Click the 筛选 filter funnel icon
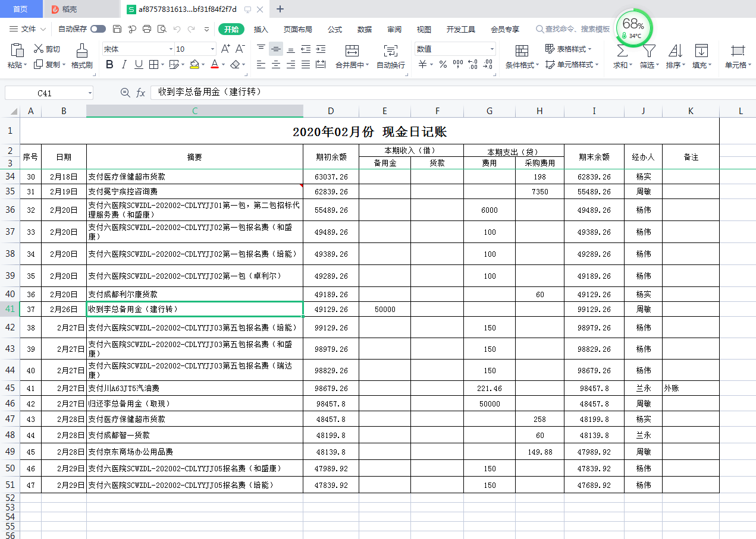This screenshot has height=539, width=756. tap(648, 51)
